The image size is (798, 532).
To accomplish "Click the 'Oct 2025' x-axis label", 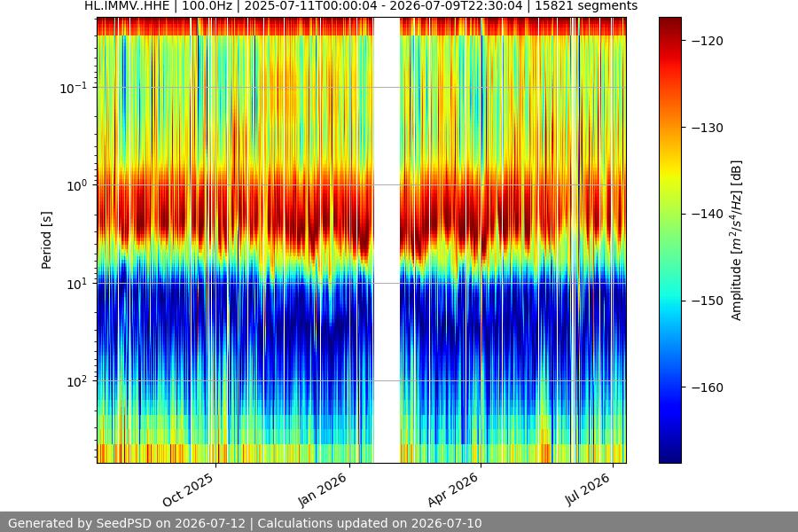I will pos(188,490).
